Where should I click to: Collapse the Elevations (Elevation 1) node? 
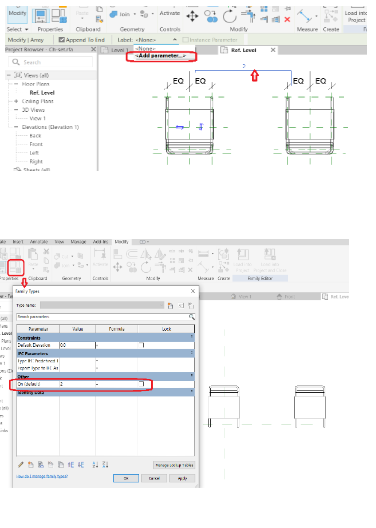(x=16, y=127)
